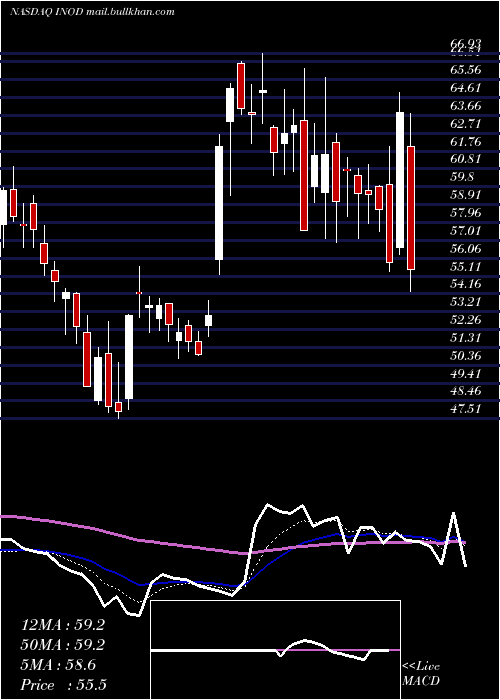This screenshot has height=700, width=500.
Task: Click the 57.96 price axis label
Action: (x=466, y=213)
